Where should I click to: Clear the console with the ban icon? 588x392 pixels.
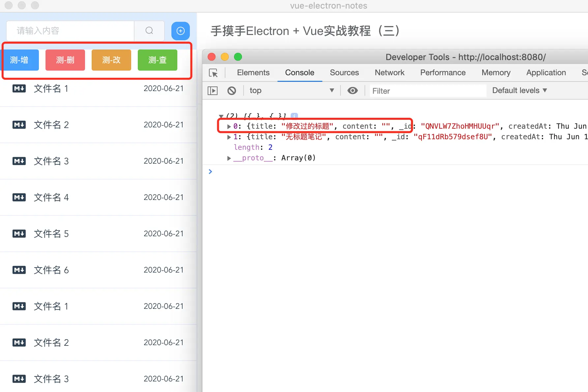[x=232, y=90]
